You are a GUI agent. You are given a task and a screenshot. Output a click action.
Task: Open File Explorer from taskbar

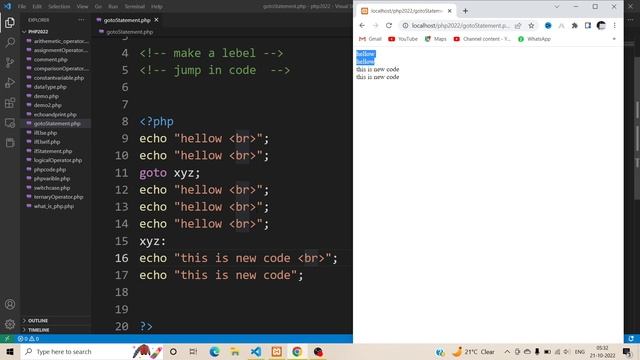click(x=235, y=351)
